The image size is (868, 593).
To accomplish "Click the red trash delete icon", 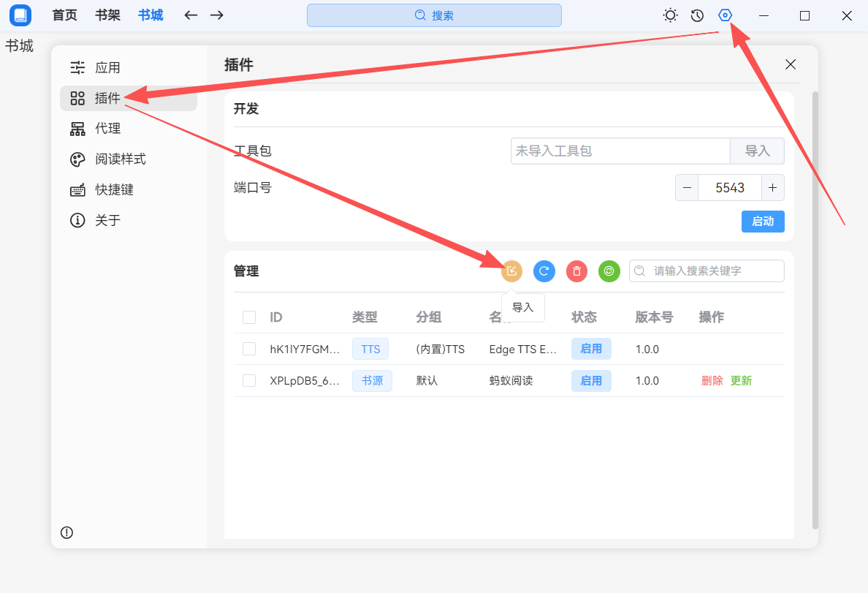I will pyautogui.click(x=576, y=271).
